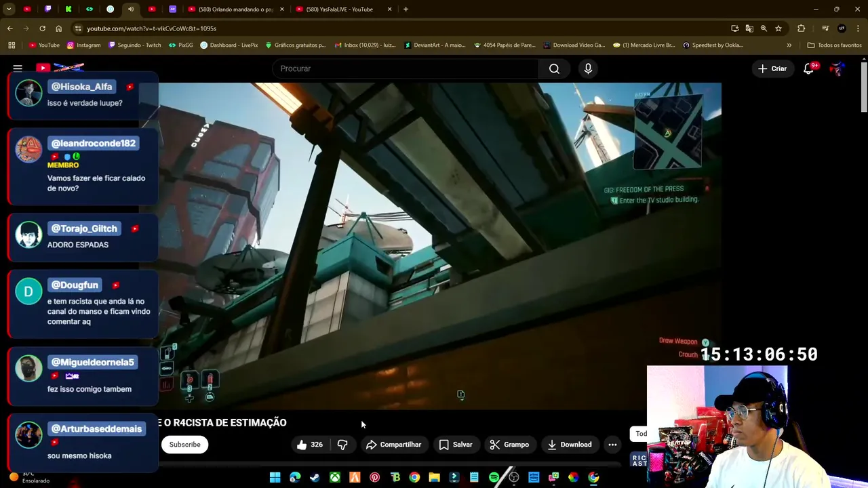Click the Compartilhar share button
This screenshot has width=868, height=488.
(393, 445)
